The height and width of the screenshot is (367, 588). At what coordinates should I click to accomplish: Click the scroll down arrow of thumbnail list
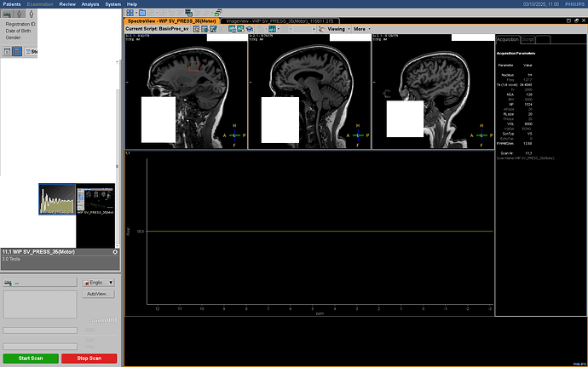[x=118, y=245]
